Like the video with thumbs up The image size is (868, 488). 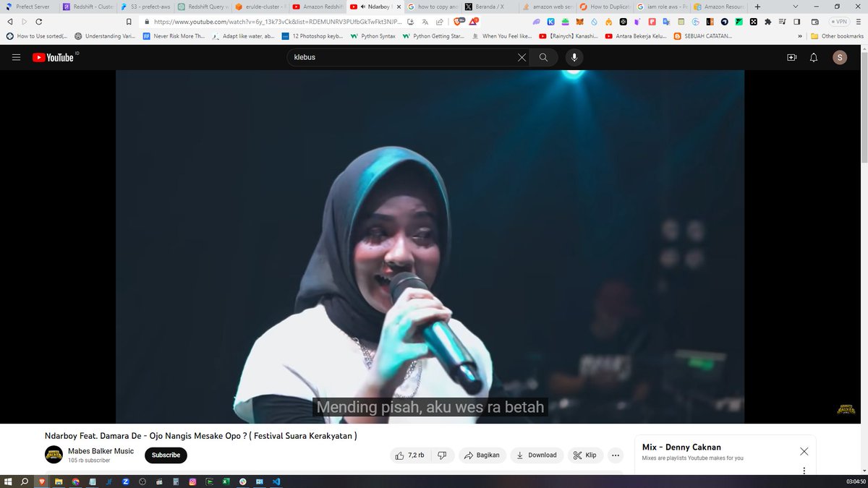click(400, 455)
